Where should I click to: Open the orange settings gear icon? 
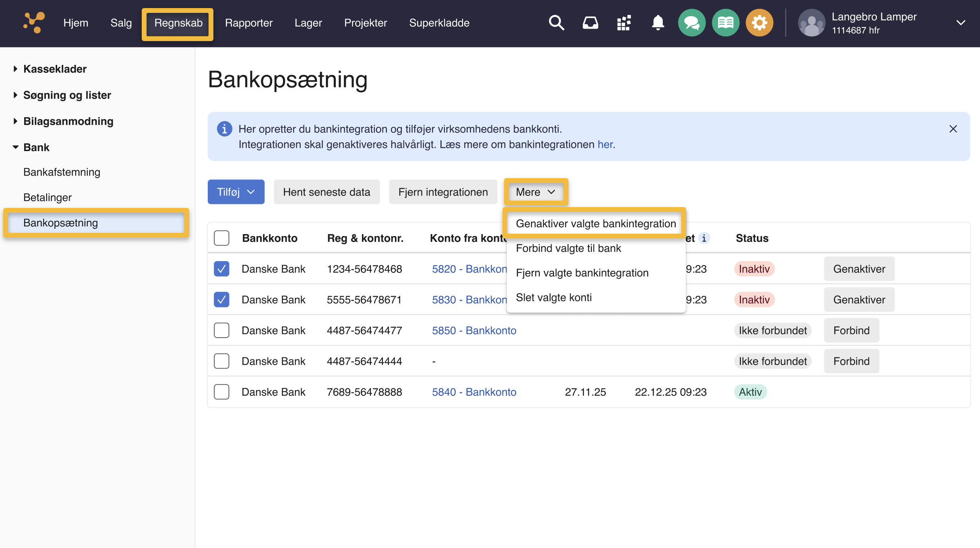click(x=759, y=23)
